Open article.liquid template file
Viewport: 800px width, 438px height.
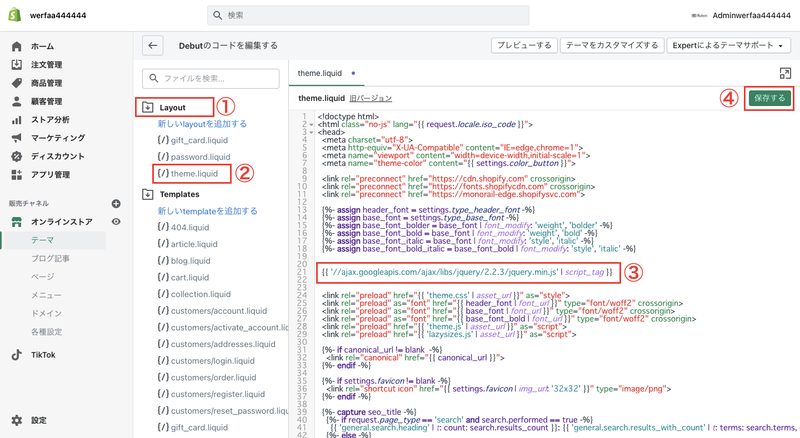point(187,244)
